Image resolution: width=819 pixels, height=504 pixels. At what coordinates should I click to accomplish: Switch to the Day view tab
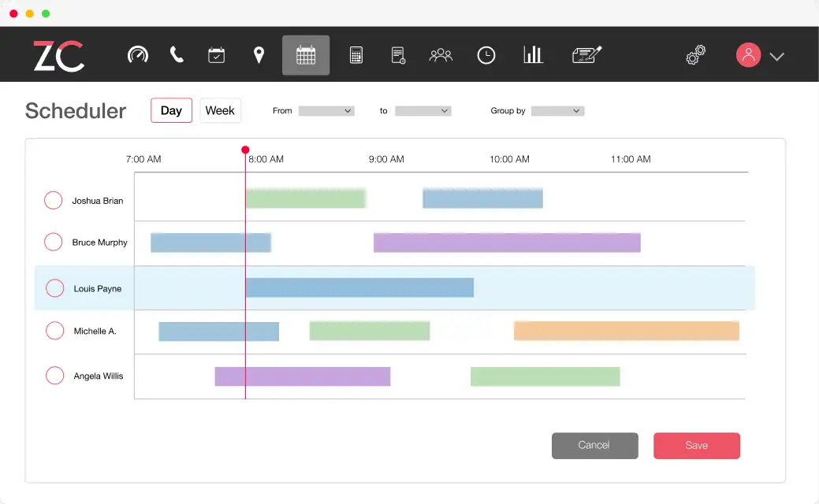click(x=171, y=110)
